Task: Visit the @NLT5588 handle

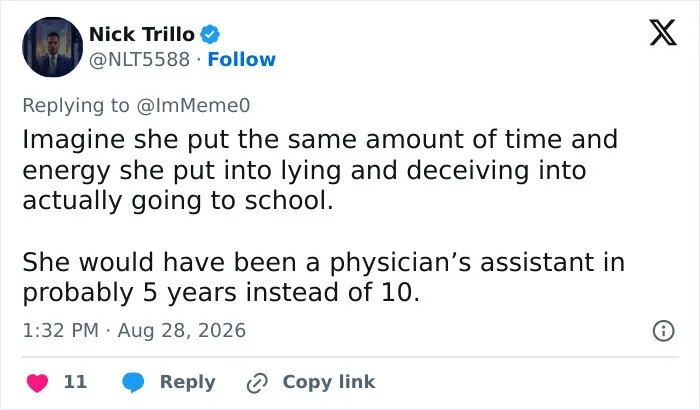Action: [x=139, y=59]
